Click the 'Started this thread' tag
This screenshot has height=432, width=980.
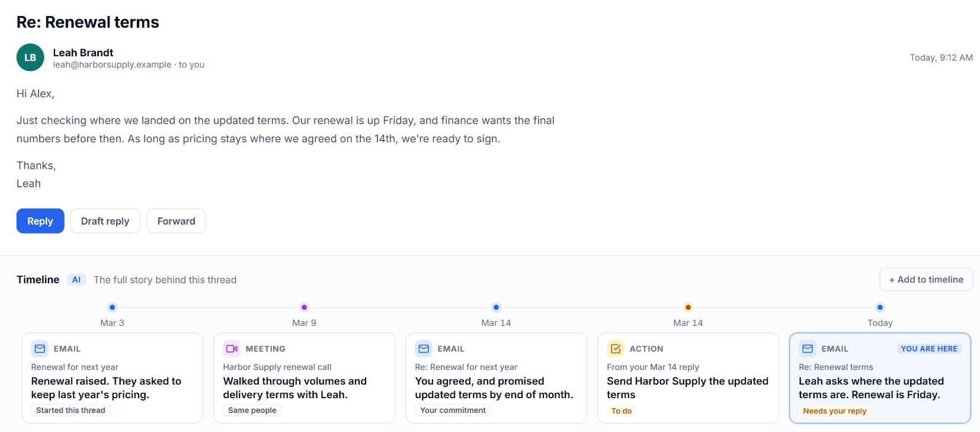coord(71,410)
